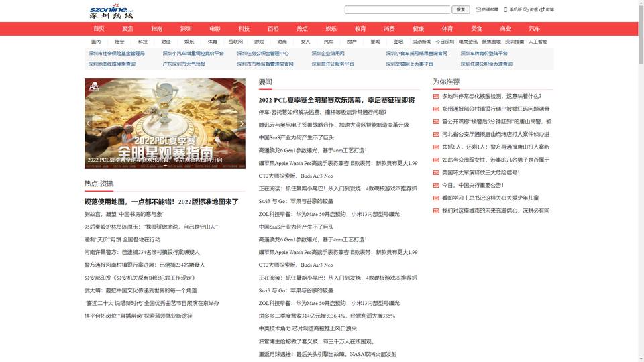Open the 健康 tab in the red bar
Viewport: 644px width, 362px height.
pos(419,29)
